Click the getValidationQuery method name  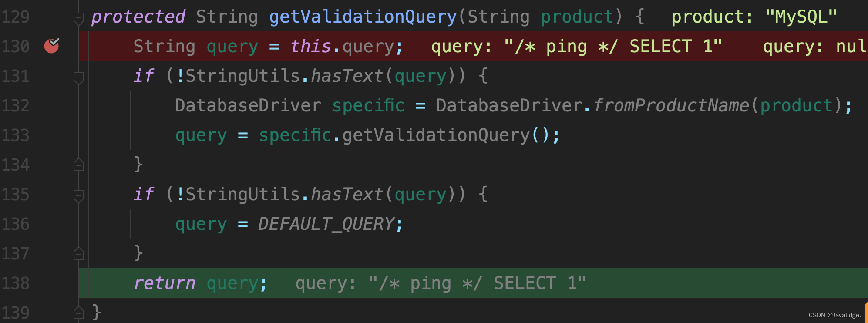pyautogui.click(x=363, y=17)
